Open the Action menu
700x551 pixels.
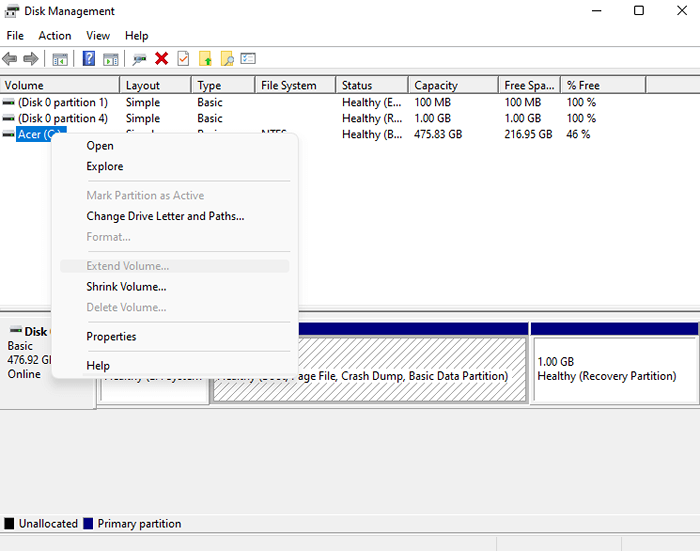55,36
